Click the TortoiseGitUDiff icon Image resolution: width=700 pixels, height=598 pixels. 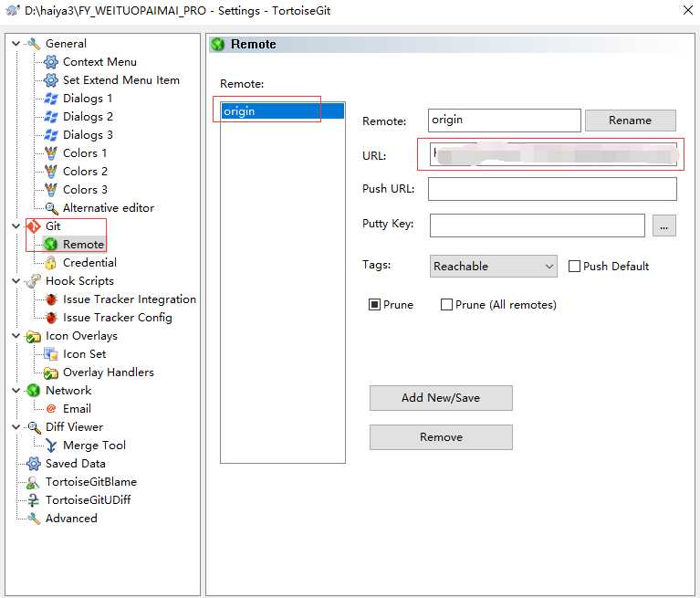tap(33, 500)
